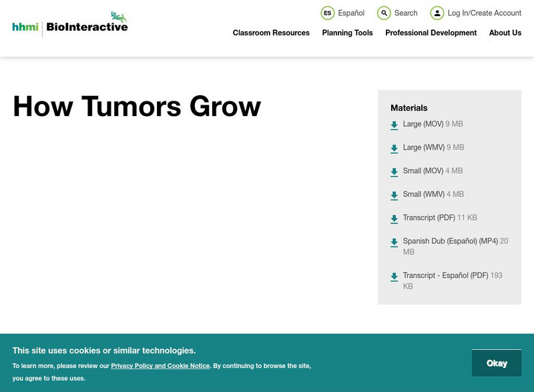Click the ES circle badge

327,13
